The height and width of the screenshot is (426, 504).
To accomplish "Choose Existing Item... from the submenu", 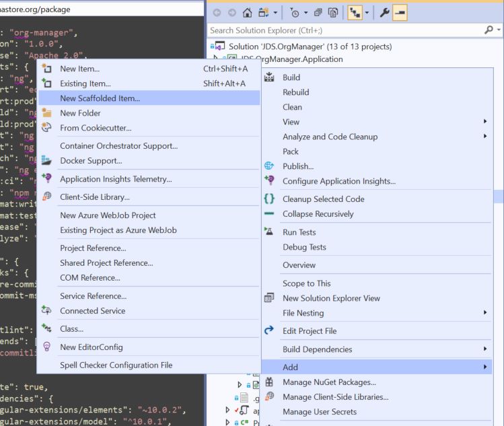I will tap(149, 83).
